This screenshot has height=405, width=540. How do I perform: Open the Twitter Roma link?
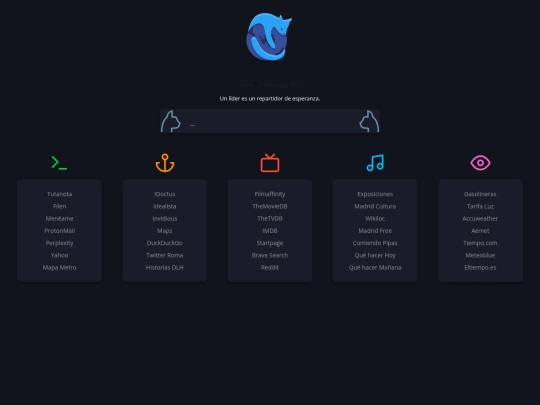[x=165, y=255]
